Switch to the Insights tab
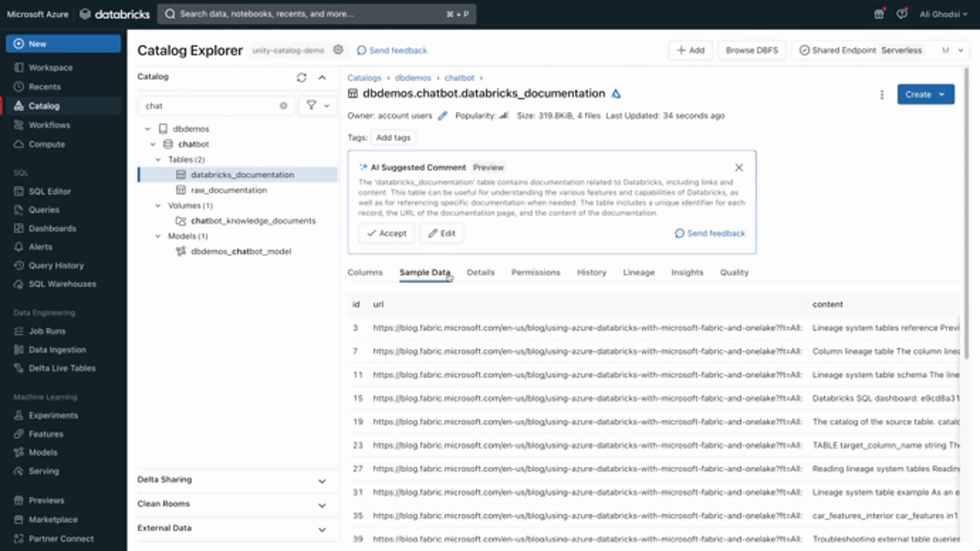The height and width of the screenshot is (551, 980). tap(687, 272)
